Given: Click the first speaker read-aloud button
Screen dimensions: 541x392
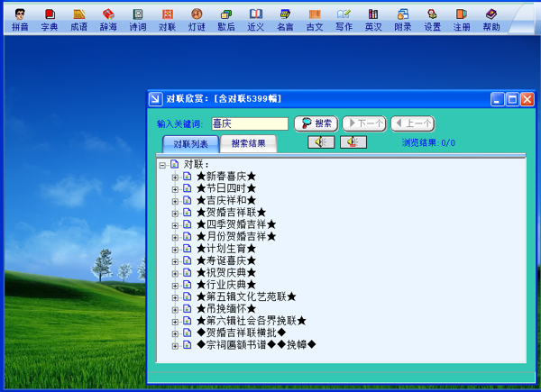Looking at the screenshot, I should tap(321, 142).
